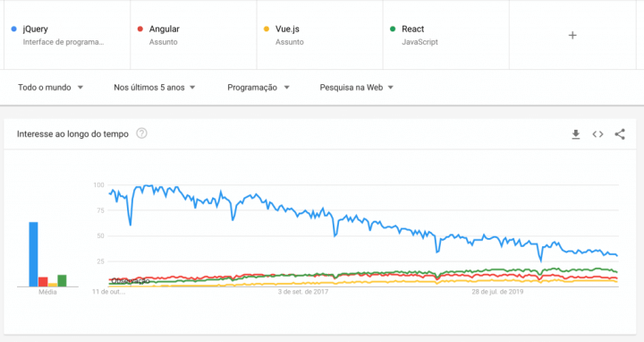Share the interest over time chart
Image resolution: width=644 pixels, height=342 pixels.
click(x=620, y=134)
